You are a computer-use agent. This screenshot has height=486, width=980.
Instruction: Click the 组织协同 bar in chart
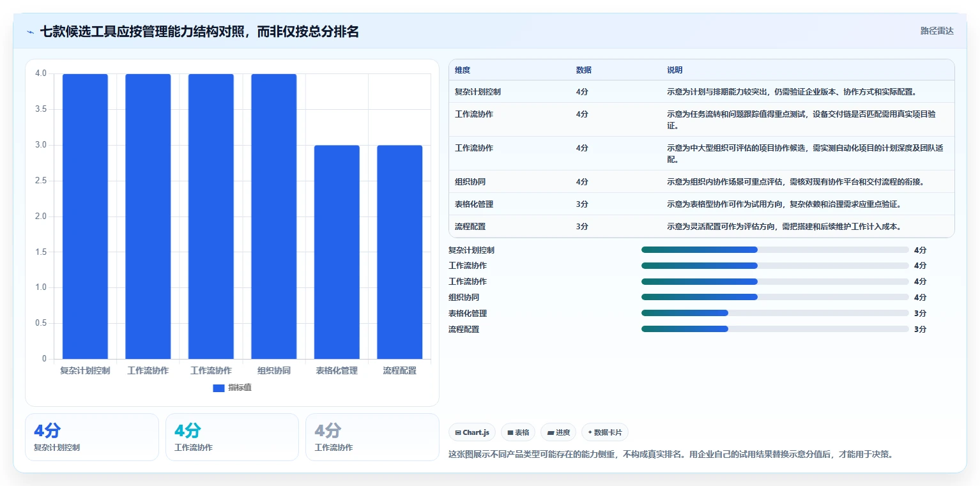tap(273, 216)
